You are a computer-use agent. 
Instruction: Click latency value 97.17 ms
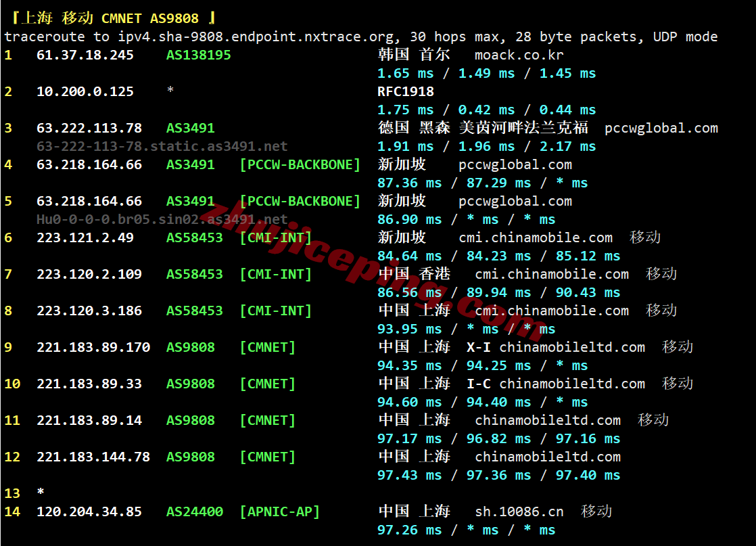pos(409,438)
